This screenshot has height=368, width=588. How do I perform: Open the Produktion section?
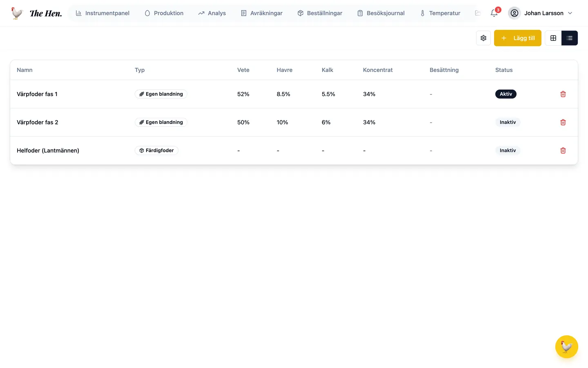pyautogui.click(x=164, y=13)
